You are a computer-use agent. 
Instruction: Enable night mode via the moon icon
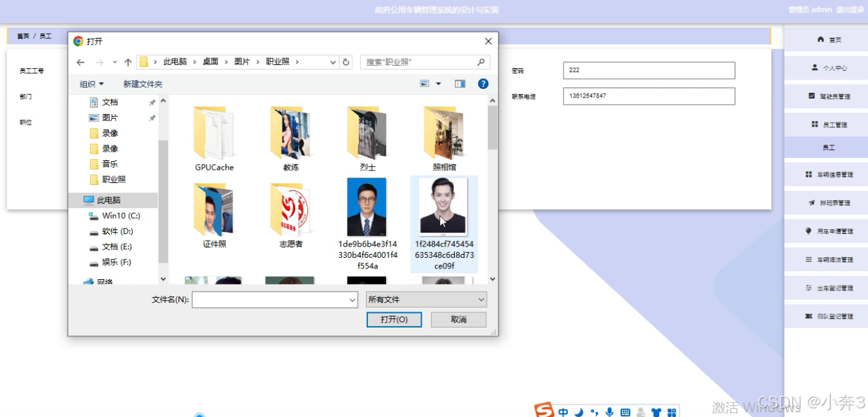[578, 411]
